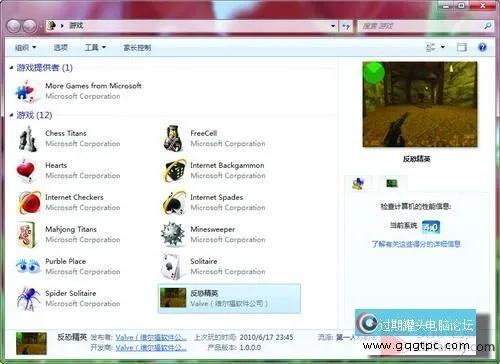The width and height of the screenshot is (500, 364).
Task: Click the 游戏 breadcrumb in address bar
Action: (x=76, y=25)
